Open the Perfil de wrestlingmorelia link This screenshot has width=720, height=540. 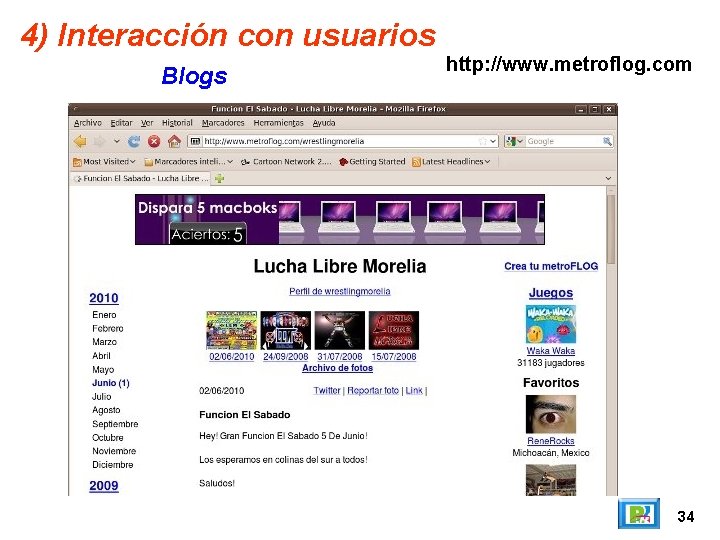point(340,292)
